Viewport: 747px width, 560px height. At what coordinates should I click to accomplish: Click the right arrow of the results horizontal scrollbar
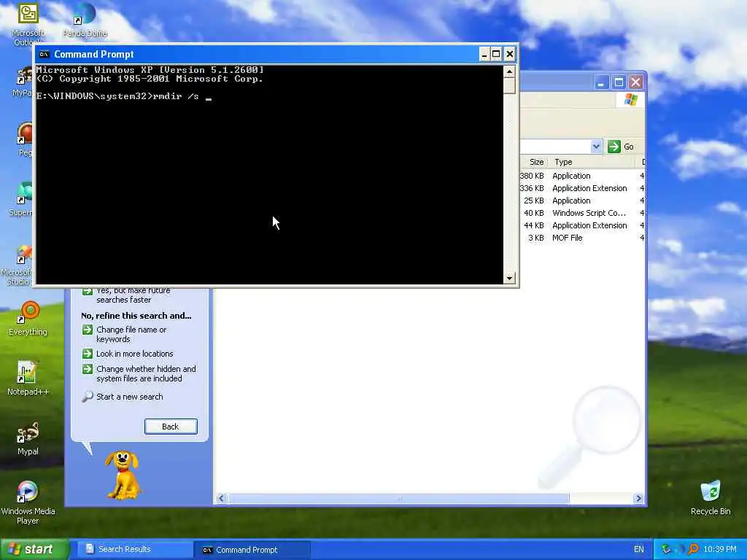coord(638,499)
